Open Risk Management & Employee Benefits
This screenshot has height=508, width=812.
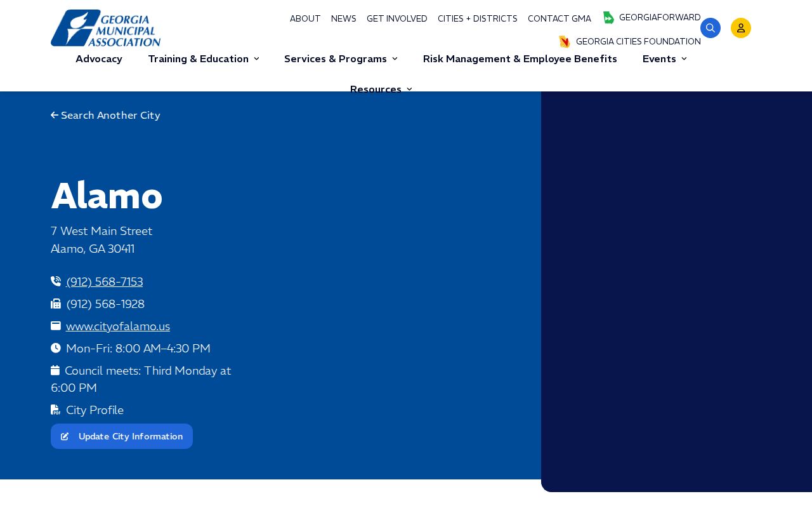520,59
